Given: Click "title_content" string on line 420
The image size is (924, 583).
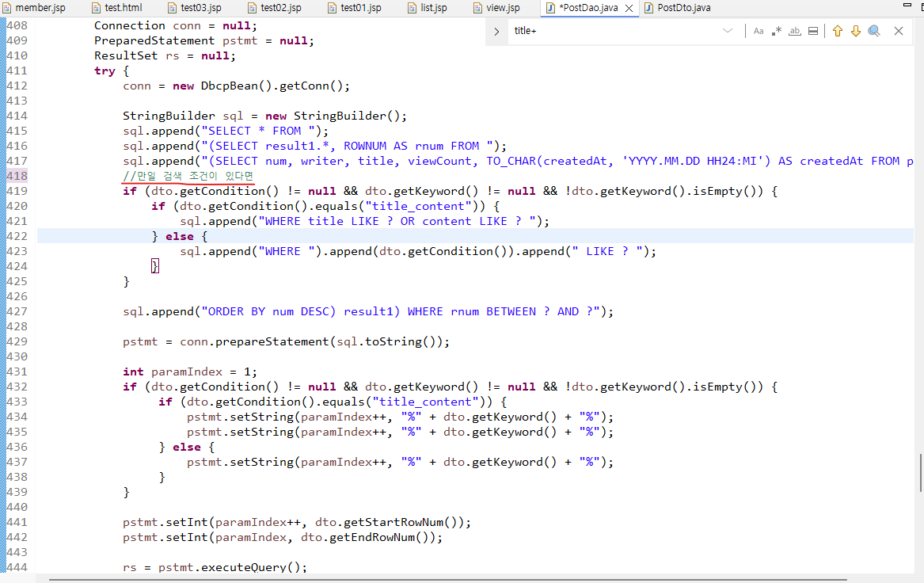Looking at the screenshot, I should 418,206.
